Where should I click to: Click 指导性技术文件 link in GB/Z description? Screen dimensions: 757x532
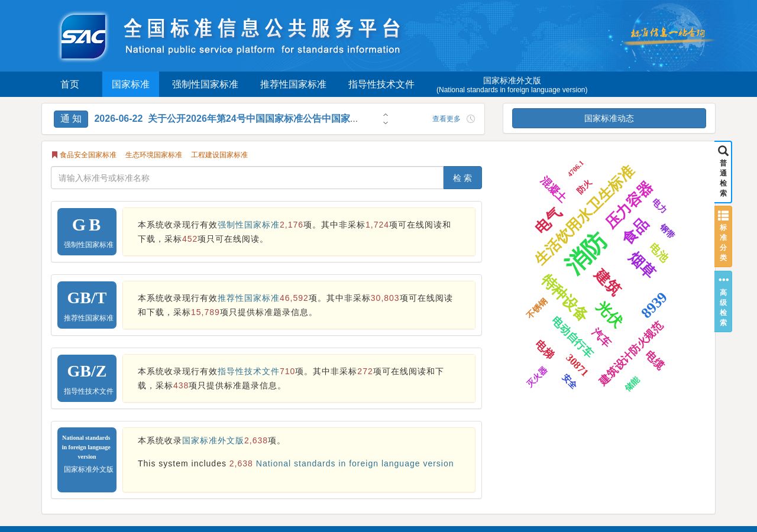click(x=248, y=371)
